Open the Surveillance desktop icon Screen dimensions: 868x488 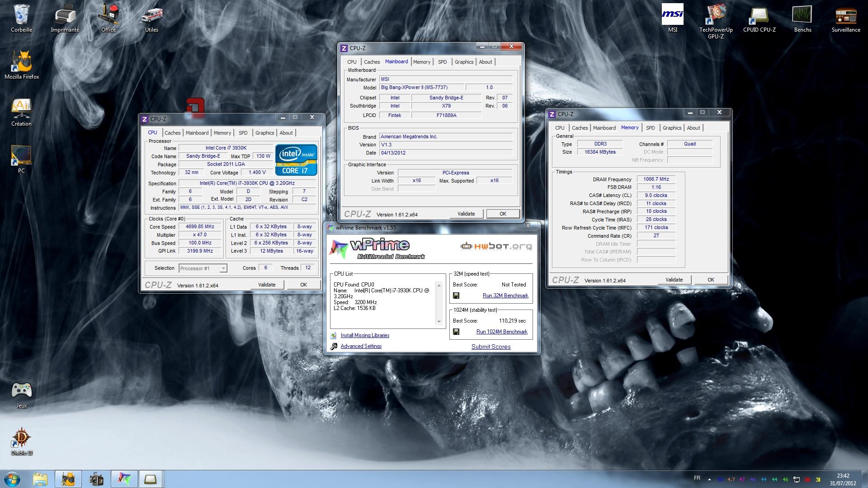tap(846, 19)
